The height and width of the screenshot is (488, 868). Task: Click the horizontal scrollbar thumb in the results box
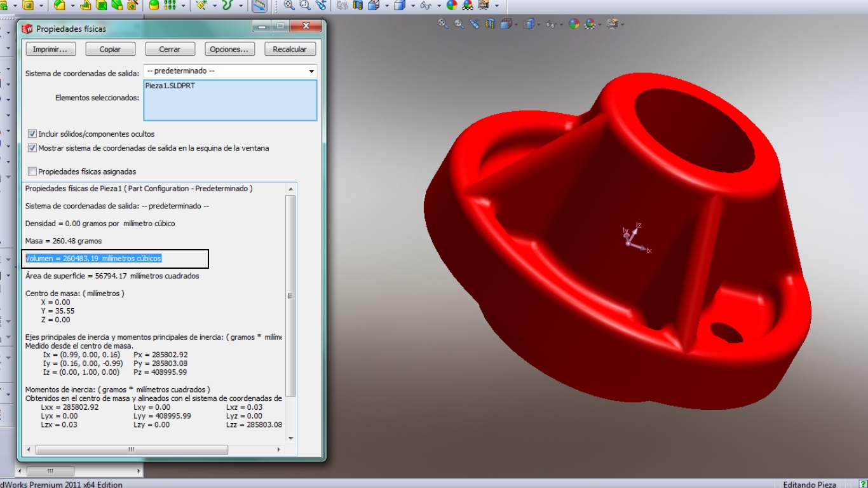click(x=132, y=449)
